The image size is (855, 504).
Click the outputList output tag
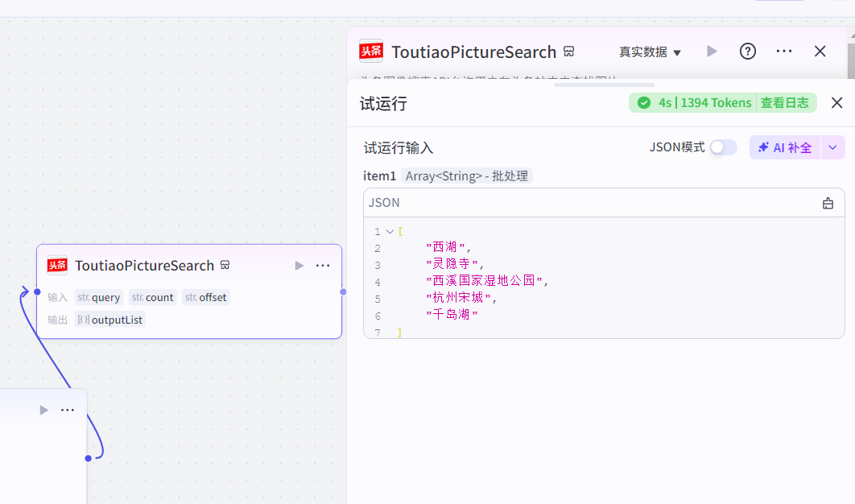pyautogui.click(x=109, y=320)
